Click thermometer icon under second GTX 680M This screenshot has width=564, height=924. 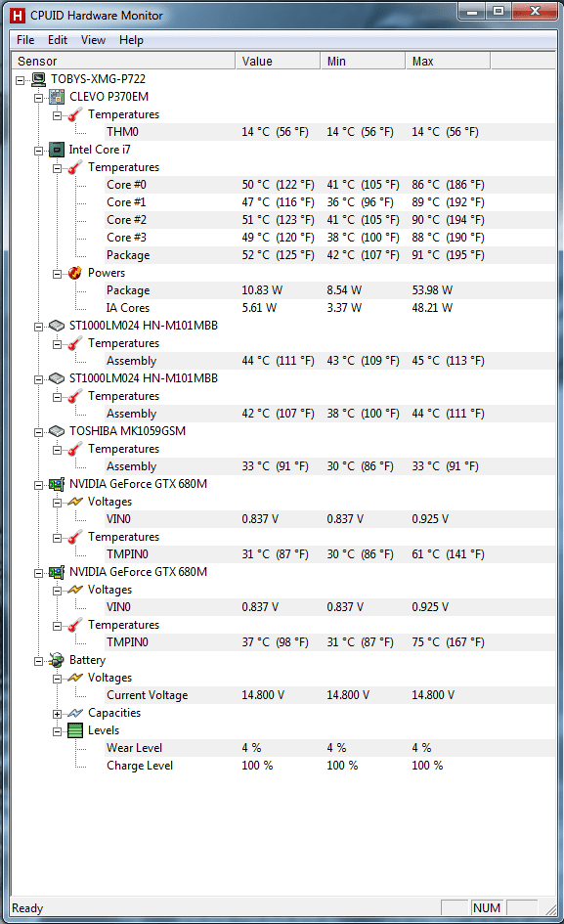point(75,625)
